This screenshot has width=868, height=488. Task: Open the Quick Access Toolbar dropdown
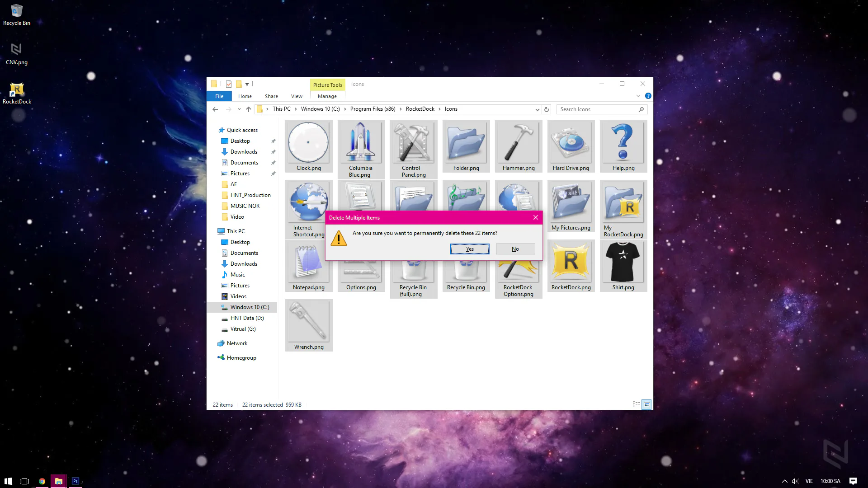point(247,84)
